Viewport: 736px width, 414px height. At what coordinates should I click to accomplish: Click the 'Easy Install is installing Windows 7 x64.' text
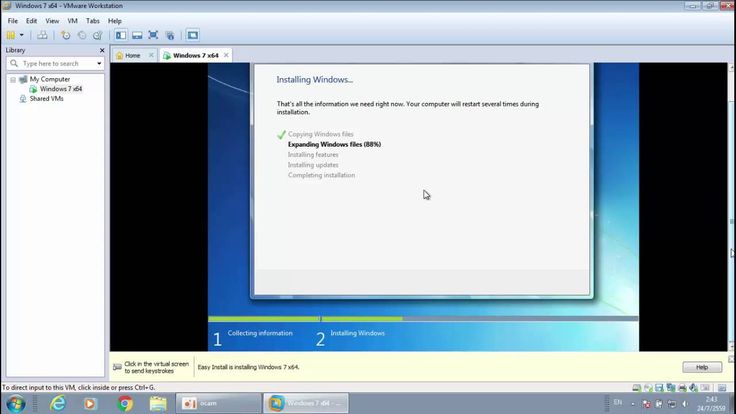248,367
